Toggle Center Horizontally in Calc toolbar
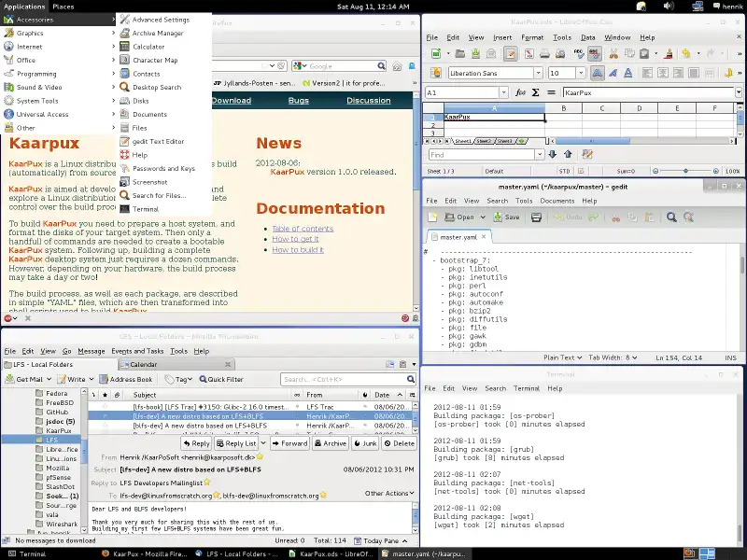 tap(663, 73)
